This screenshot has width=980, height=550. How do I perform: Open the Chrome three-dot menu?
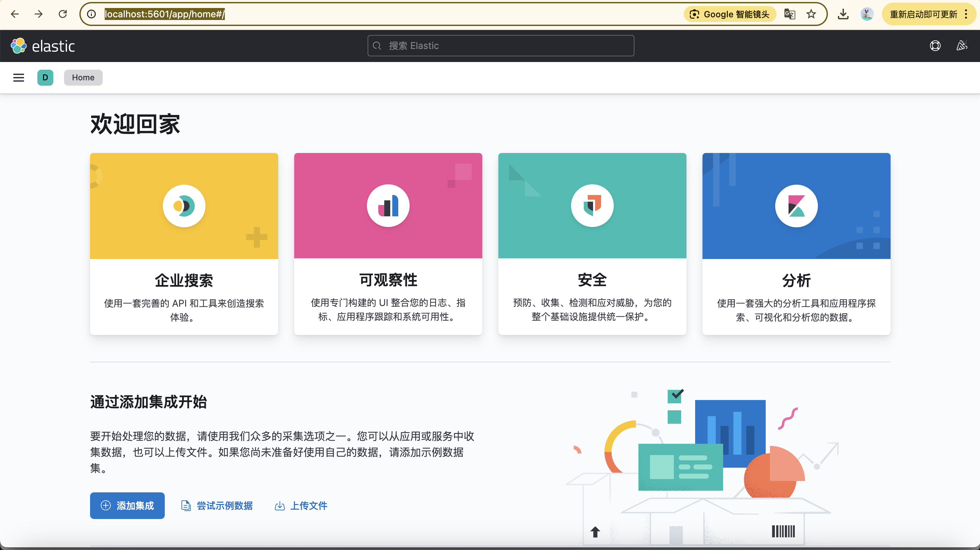point(966,14)
